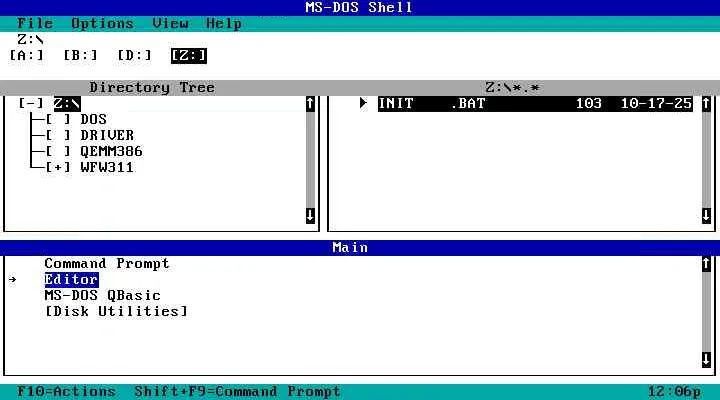The width and height of the screenshot is (720, 400).
Task: Click the file list scroll up arrow
Action: point(706,104)
